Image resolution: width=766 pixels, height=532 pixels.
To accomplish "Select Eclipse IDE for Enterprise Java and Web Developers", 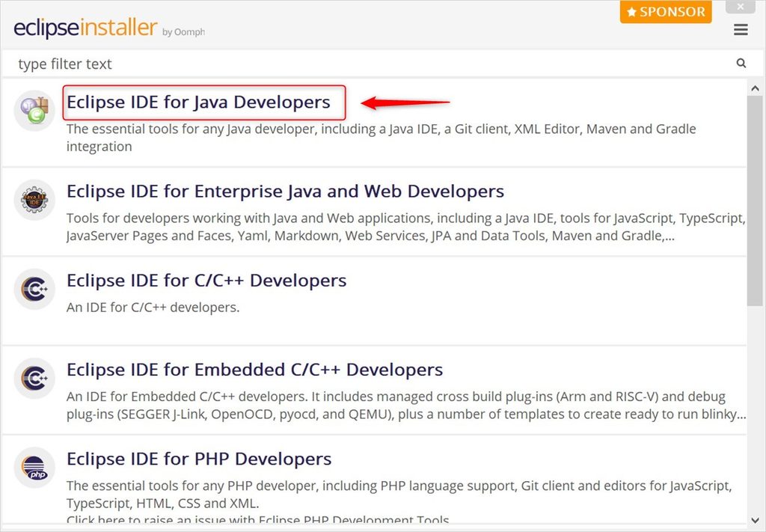I will pyautogui.click(x=285, y=191).
